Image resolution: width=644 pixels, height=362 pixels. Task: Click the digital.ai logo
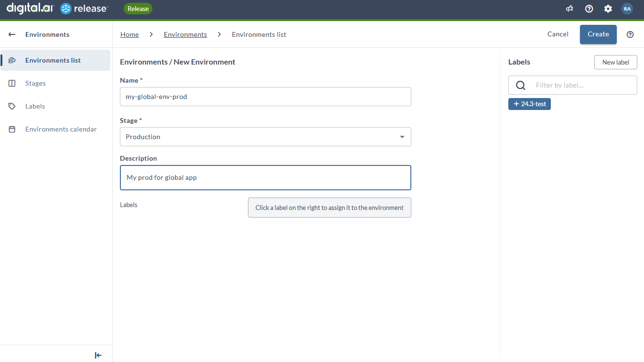30,8
